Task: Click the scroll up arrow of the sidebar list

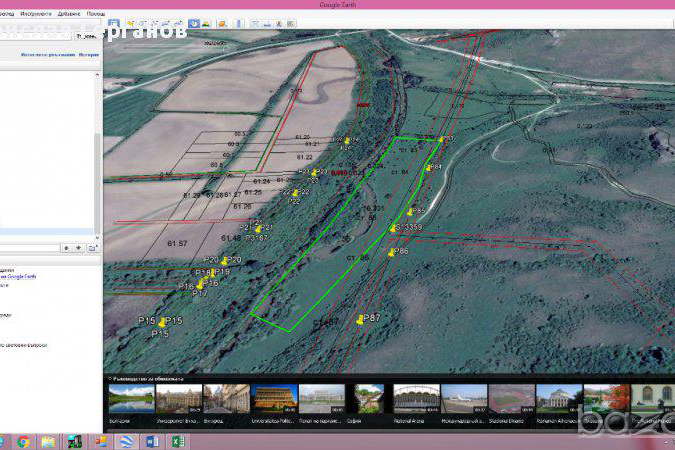Action: pyautogui.click(x=97, y=75)
